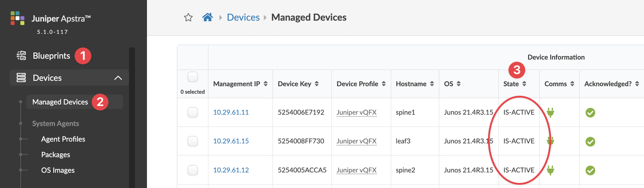Go to home via house icon

(x=208, y=17)
